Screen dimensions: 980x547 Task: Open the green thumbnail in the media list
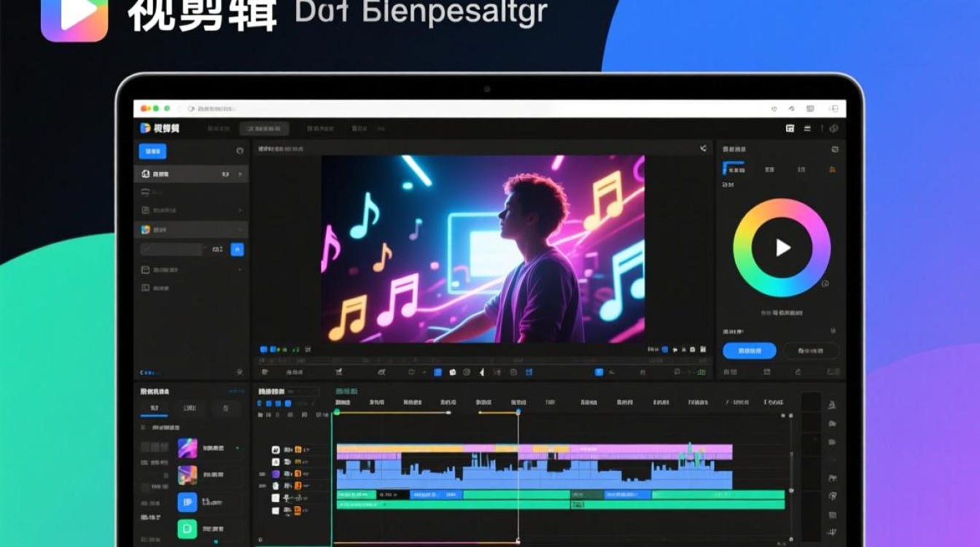pos(187,530)
